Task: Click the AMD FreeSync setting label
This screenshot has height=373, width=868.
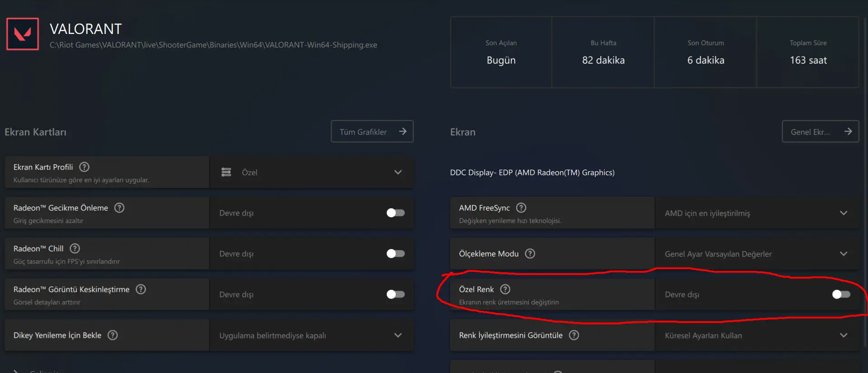Action: tap(484, 208)
